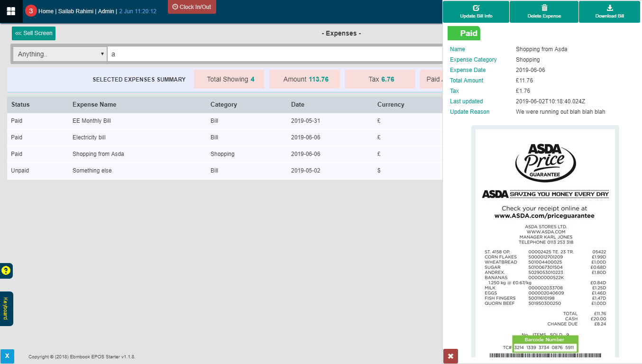Open the on-screen Keyboard side tab
Viewport: 642px width, 364px height.
[x=6, y=309]
